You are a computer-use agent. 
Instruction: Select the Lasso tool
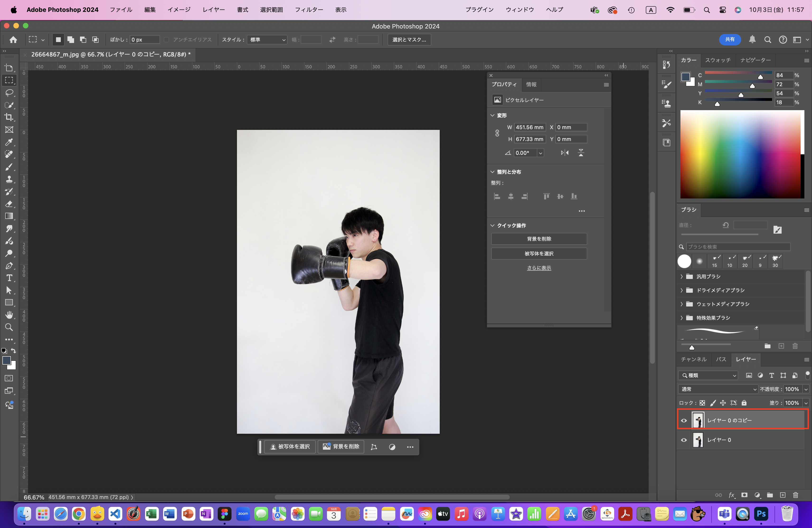coord(9,93)
